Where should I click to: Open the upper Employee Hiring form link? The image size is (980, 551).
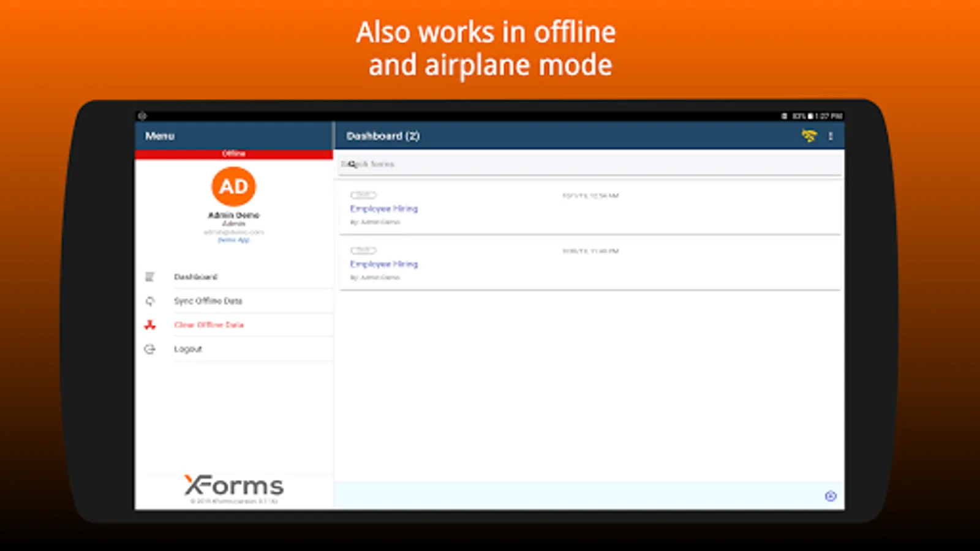coord(384,209)
